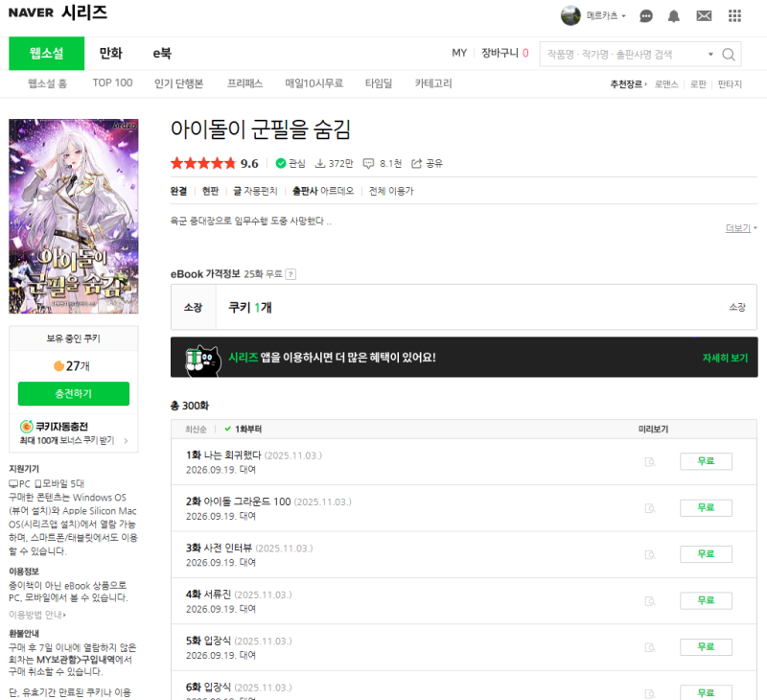Click 무료 button for 2화
Image resolution: width=767 pixels, height=700 pixels.
(x=706, y=508)
